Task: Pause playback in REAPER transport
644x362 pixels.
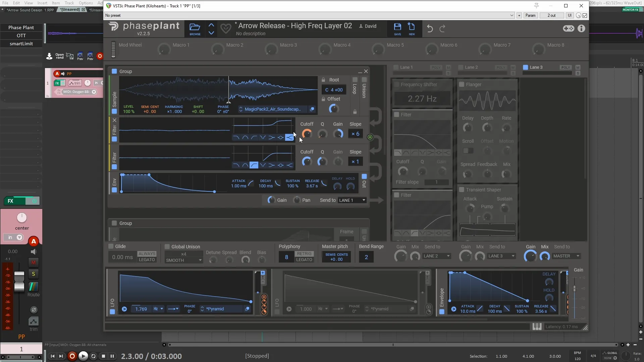Action: [x=112, y=356]
